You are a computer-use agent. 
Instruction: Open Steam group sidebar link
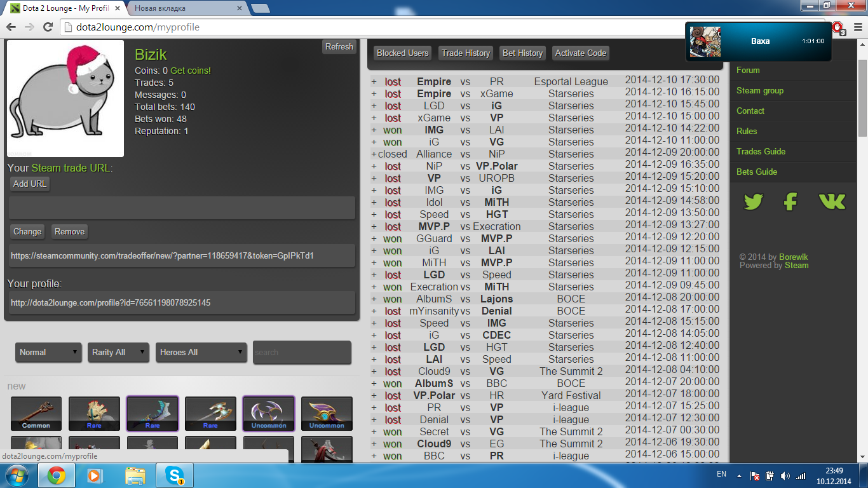tap(760, 90)
